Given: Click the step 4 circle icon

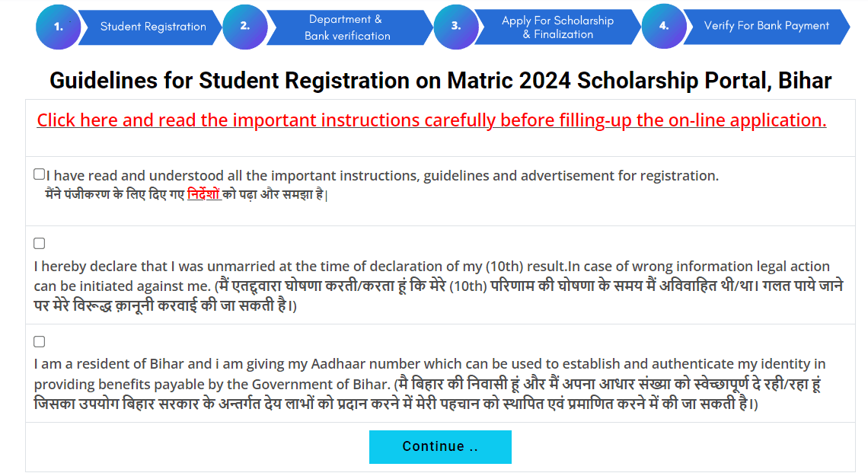Looking at the screenshot, I should point(664,26).
